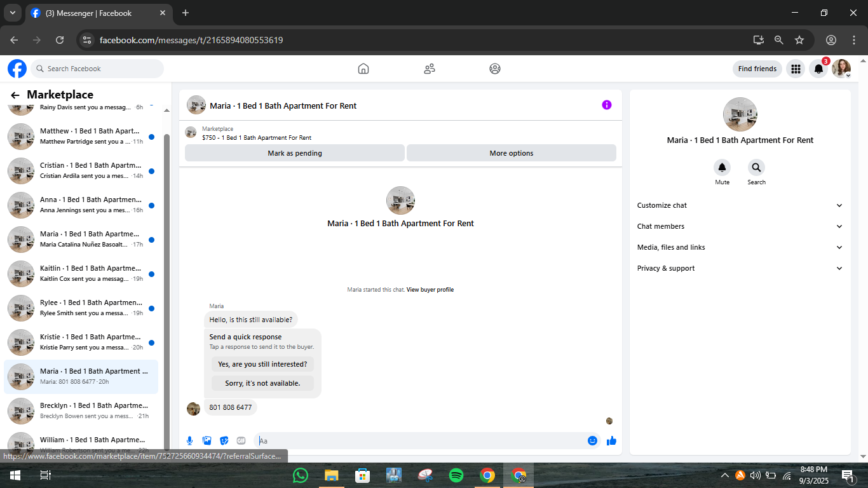Open Rylee Smith conversation
The width and height of the screenshot is (868, 488).
[x=81, y=308]
